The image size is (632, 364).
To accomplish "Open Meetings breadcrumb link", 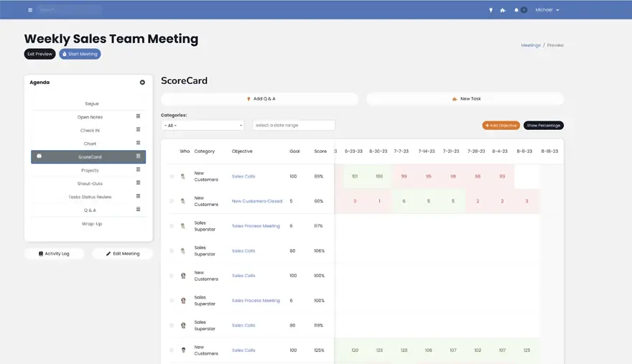I will pyautogui.click(x=531, y=45).
